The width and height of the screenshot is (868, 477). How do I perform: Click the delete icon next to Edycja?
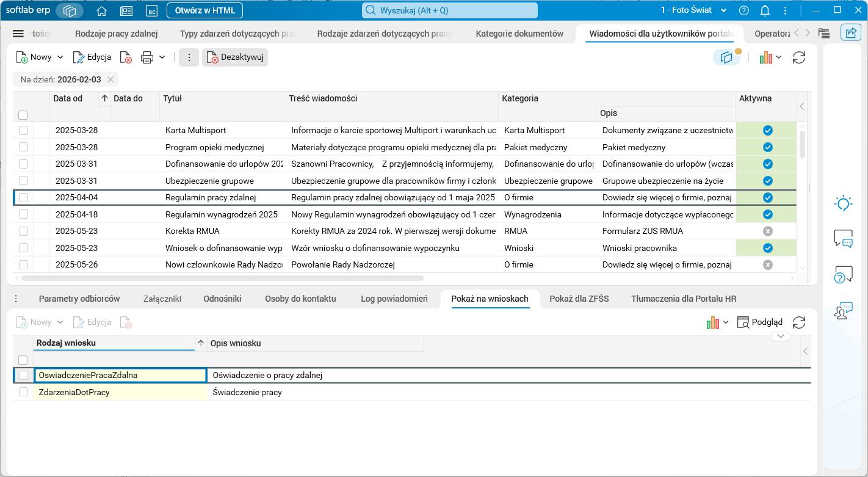click(126, 57)
